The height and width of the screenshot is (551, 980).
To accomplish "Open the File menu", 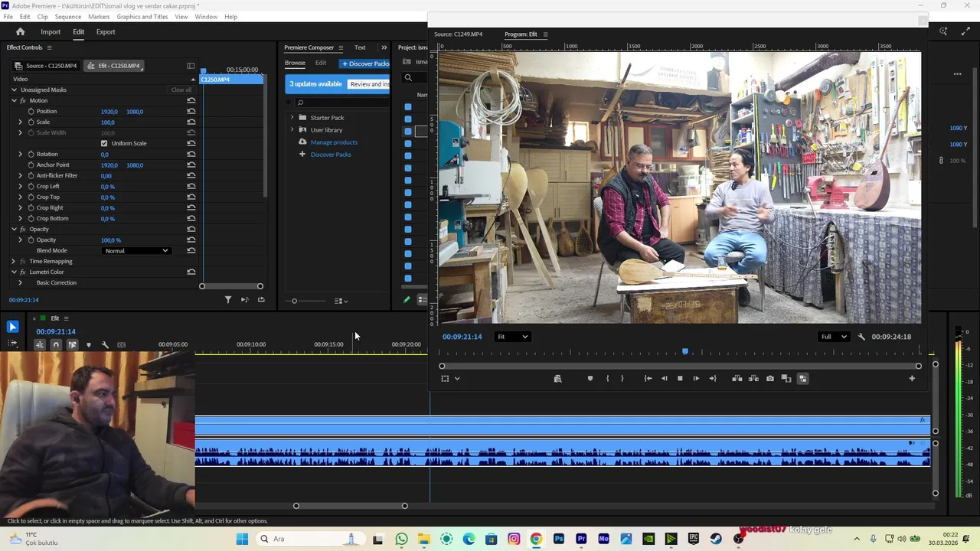I will pos(8,16).
